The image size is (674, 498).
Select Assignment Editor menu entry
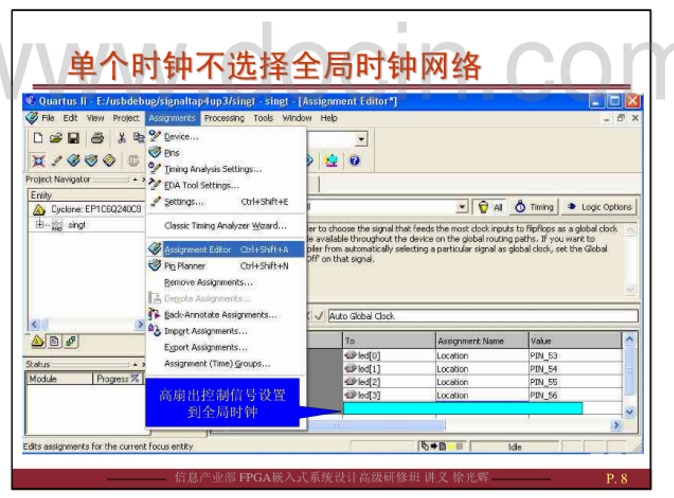tap(226, 249)
